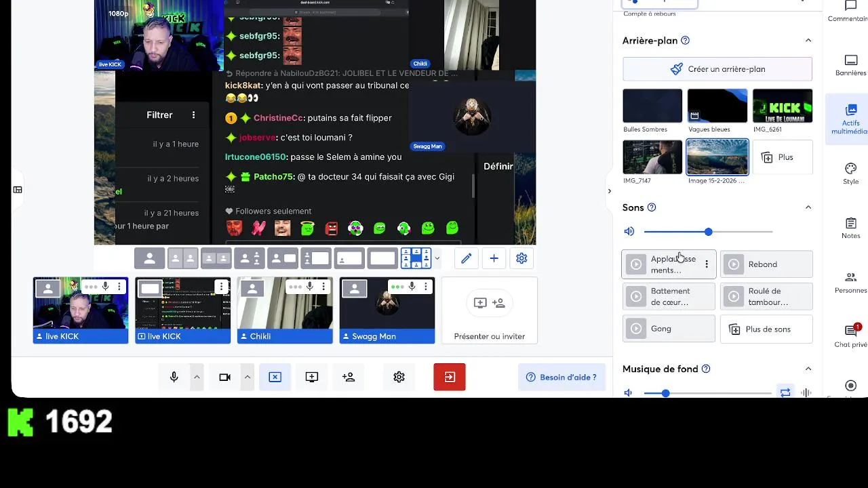The image size is (868, 488).
Task: Open Sons help question icon
Action: (x=652, y=207)
